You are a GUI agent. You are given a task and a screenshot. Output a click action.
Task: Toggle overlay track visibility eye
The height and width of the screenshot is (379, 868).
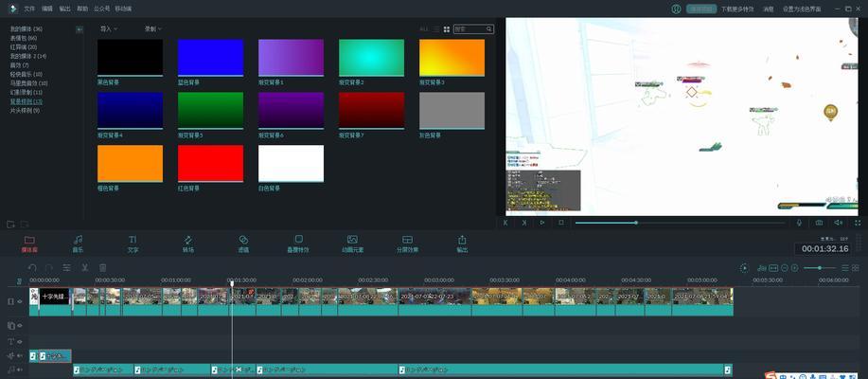(x=19, y=326)
